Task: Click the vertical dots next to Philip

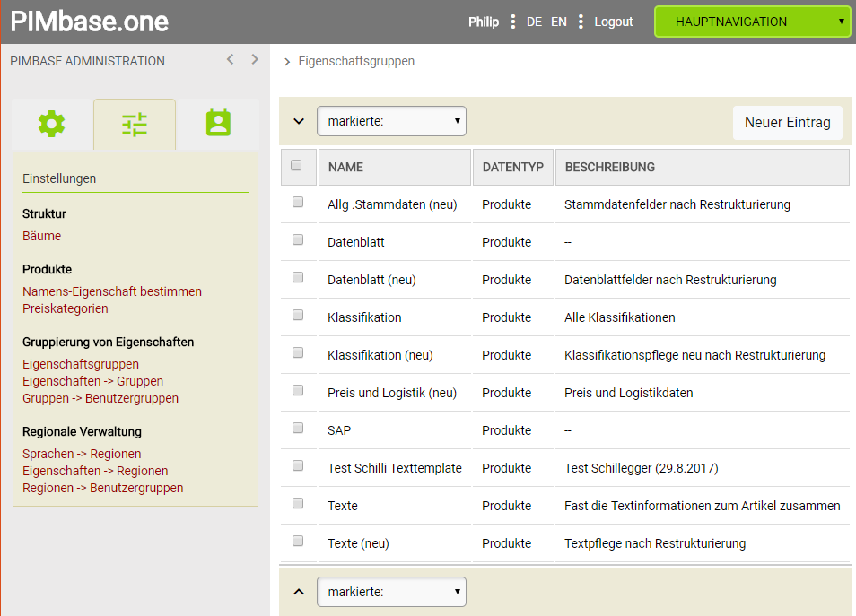Action: [512, 22]
